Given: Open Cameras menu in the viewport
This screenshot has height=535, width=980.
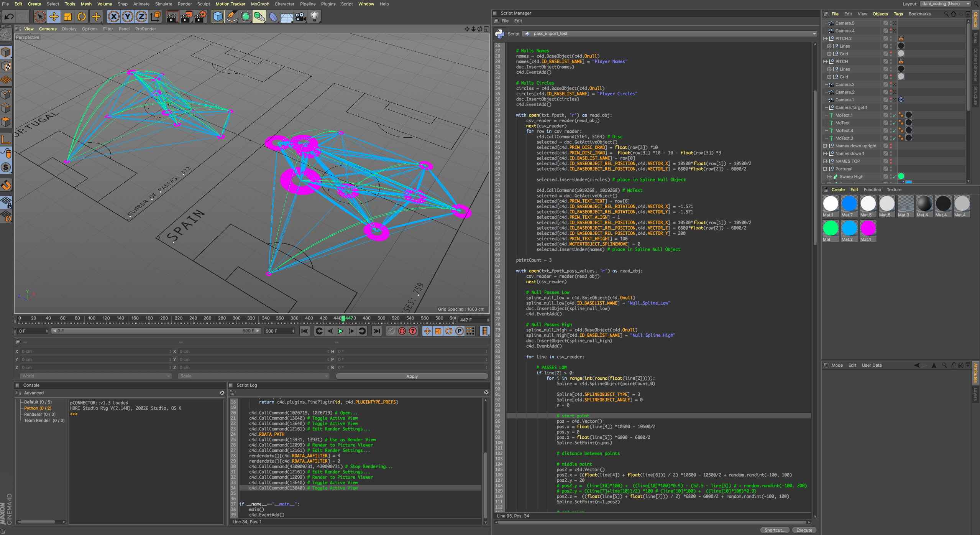Looking at the screenshot, I should (x=48, y=29).
